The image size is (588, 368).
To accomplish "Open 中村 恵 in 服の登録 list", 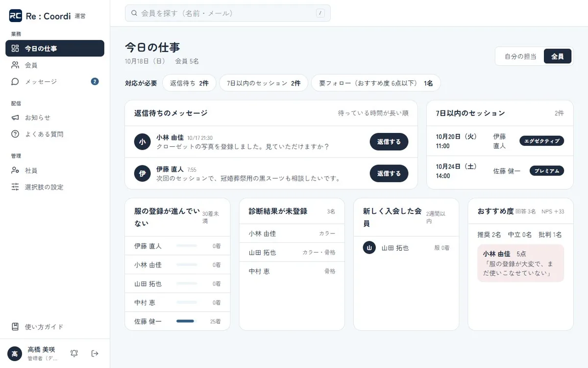I will (x=177, y=303).
